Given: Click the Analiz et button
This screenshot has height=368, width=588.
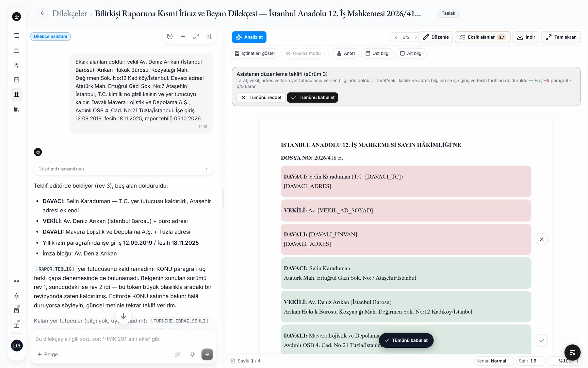Looking at the screenshot, I should [x=249, y=37].
